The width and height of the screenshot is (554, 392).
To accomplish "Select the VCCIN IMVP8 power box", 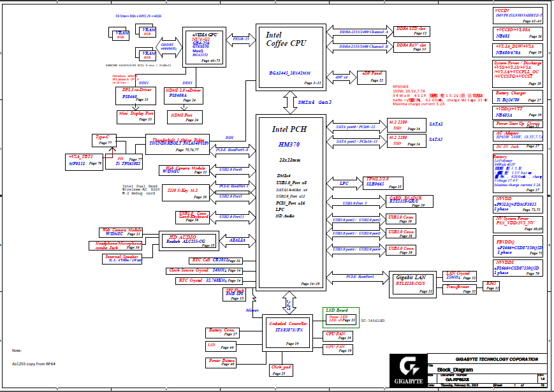I will (518, 15).
